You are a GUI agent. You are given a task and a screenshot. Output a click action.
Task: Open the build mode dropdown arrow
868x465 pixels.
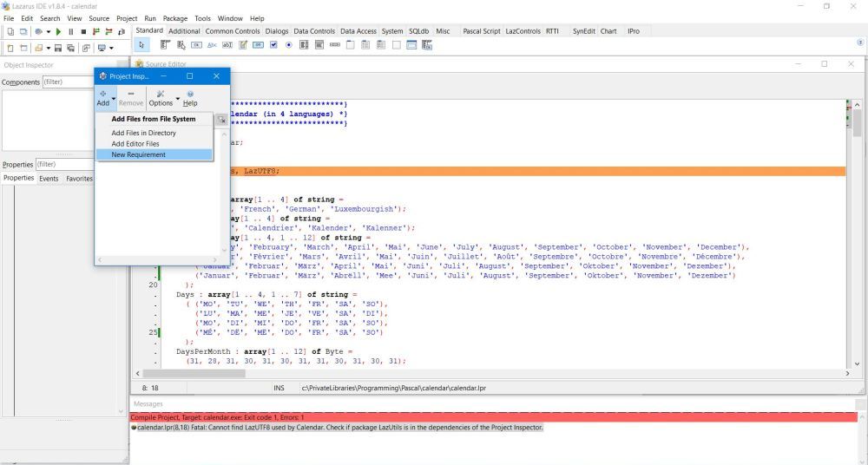(x=48, y=31)
